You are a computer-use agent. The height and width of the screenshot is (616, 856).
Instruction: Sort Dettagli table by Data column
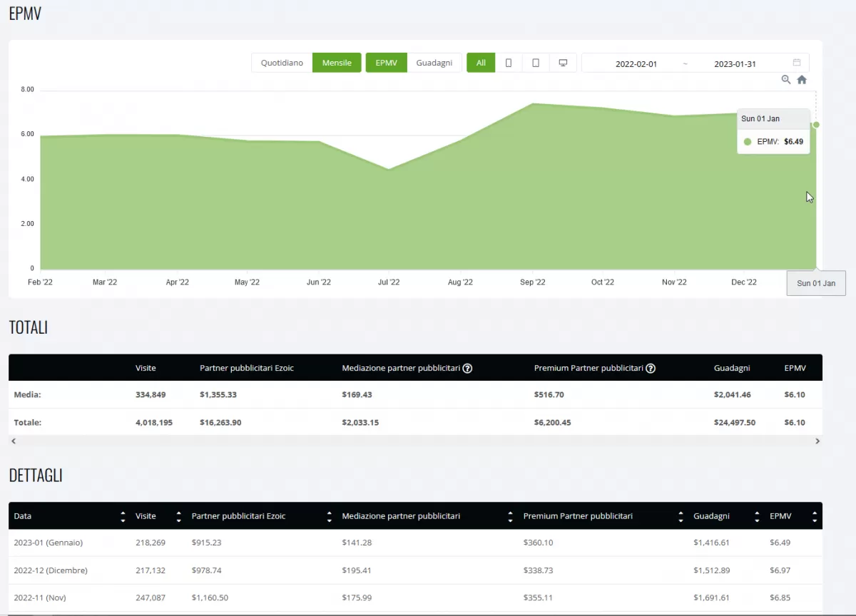point(123,516)
